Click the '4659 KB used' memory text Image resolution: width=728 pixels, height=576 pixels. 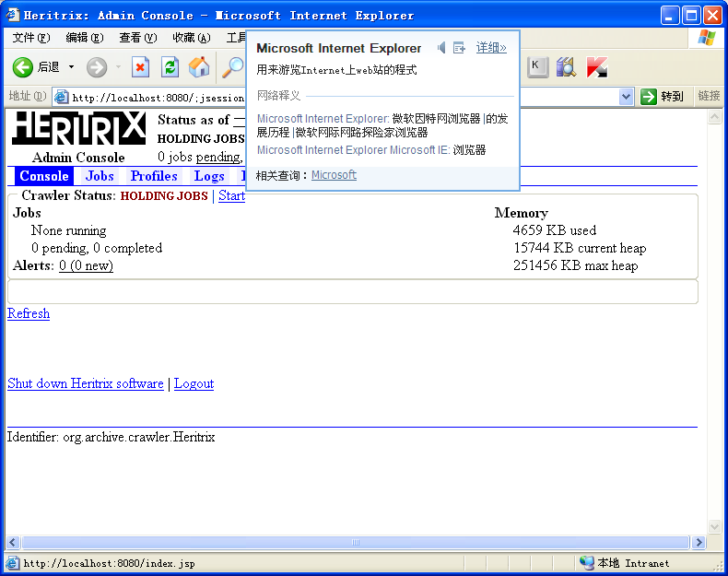pos(555,230)
